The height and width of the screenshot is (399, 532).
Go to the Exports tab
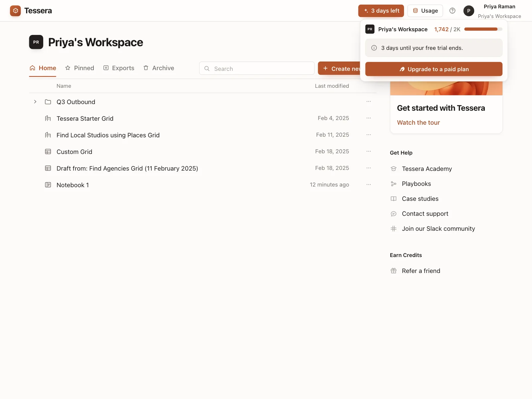[119, 68]
